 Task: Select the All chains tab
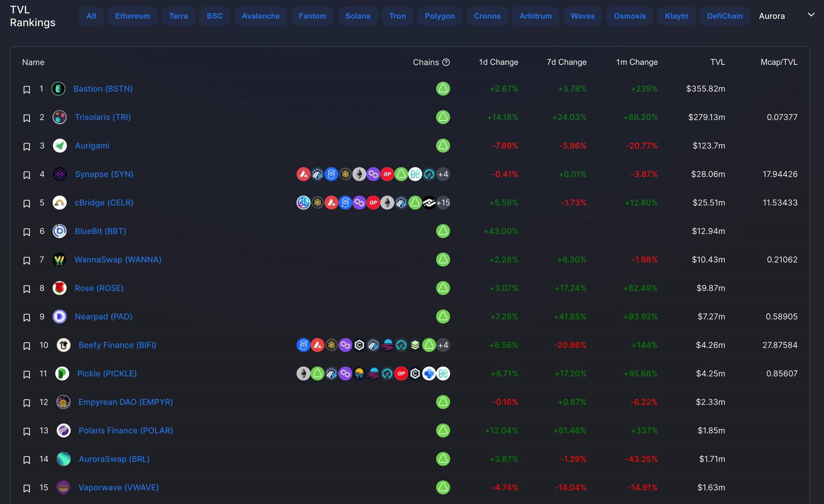click(91, 16)
